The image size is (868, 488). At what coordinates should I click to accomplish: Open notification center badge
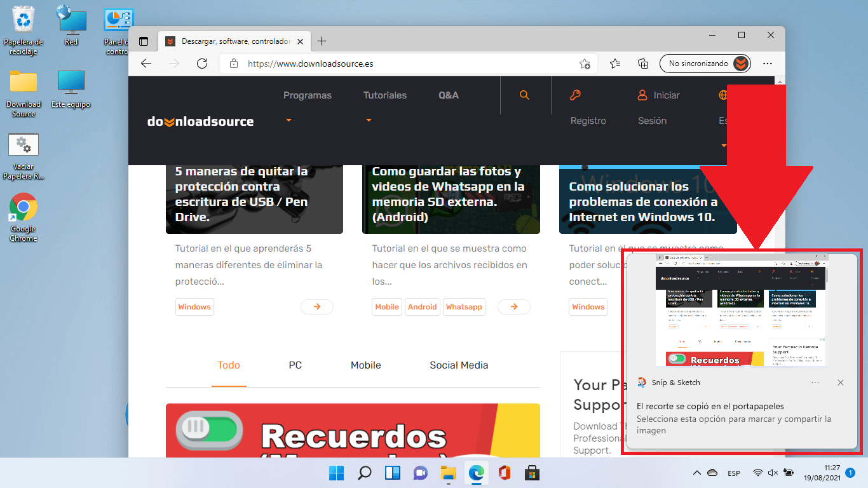[850, 473]
